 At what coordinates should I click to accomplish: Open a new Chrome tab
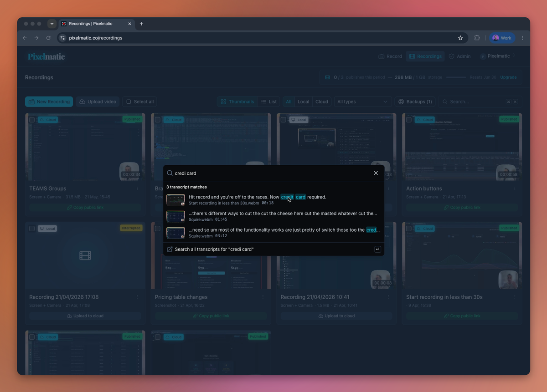point(141,24)
